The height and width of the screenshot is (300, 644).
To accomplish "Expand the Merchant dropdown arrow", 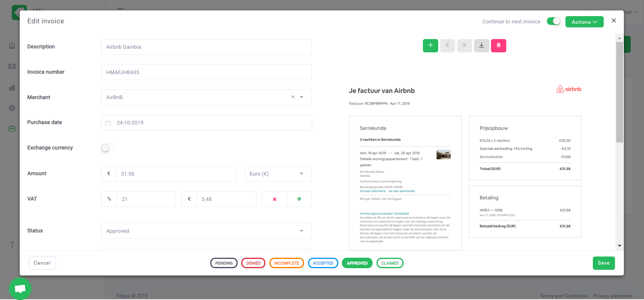I will pyautogui.click(x=302, y=97).
